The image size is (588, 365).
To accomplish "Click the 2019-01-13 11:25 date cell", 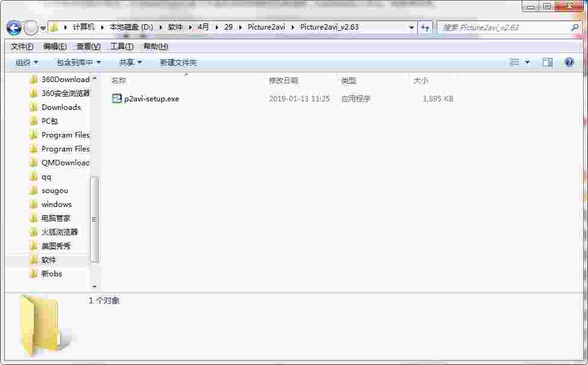I will click(299, 99).
